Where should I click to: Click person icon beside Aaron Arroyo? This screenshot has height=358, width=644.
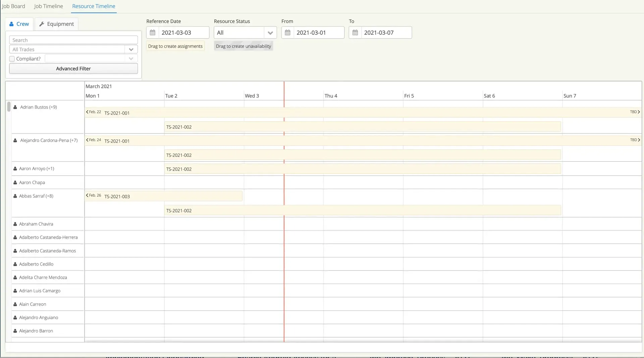(x=15, y=169)
